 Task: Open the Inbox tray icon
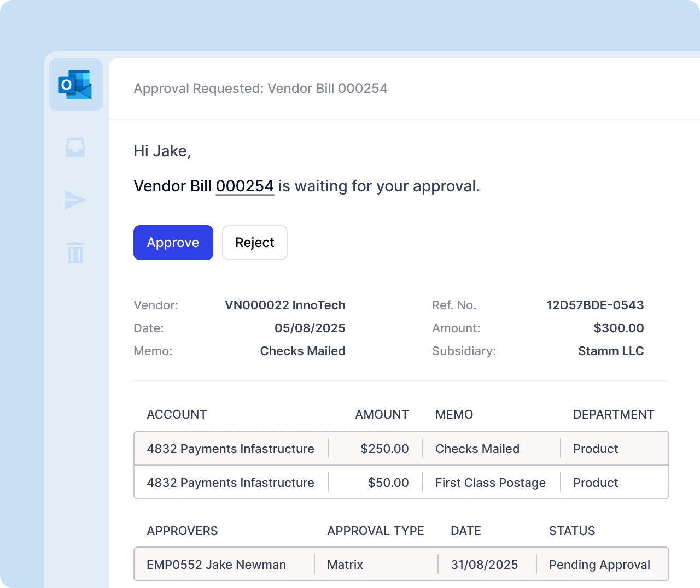point(75,148)
